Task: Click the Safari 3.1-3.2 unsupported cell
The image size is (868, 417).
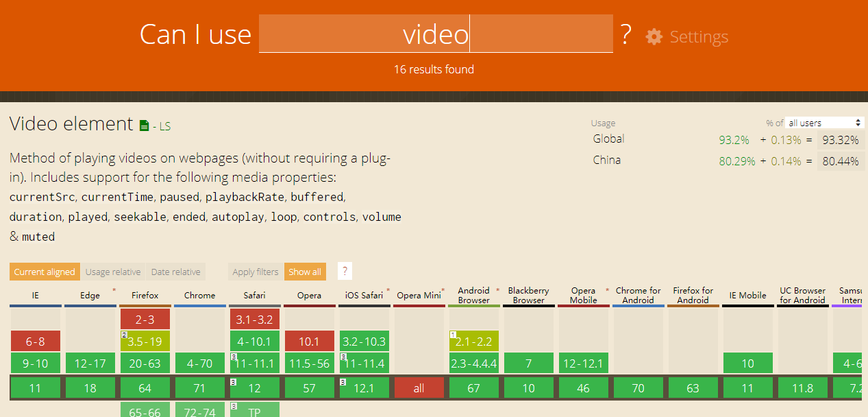Action: pos(255,319)
